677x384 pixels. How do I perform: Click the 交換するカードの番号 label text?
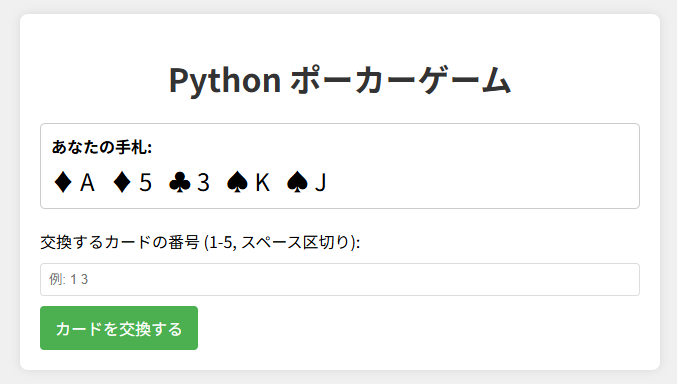coord(120,242)
